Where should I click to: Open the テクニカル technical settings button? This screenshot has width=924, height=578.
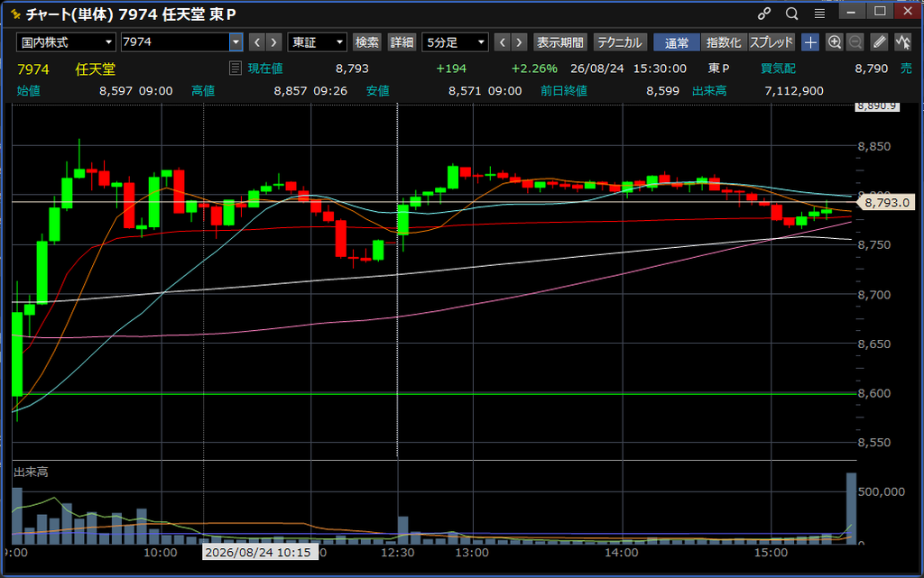(x=620, y=42)
